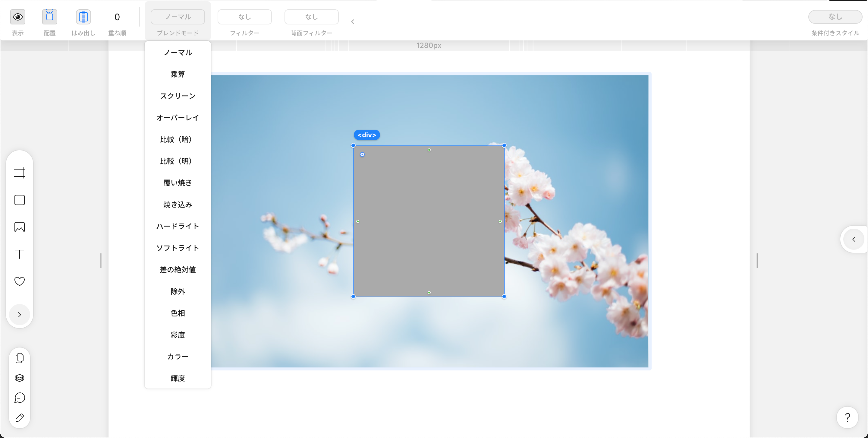The width and height of the screenshot is (868, 438).
Task: Select the rectangle box tool
Action: click(20, 200)
